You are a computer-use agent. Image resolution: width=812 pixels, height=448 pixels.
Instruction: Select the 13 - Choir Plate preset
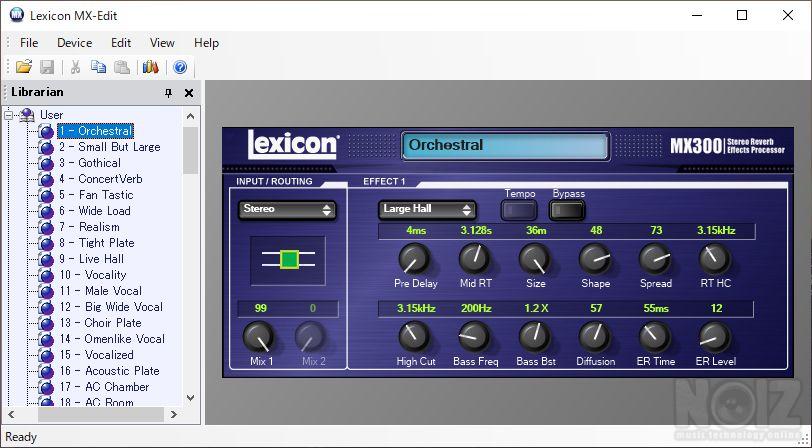[x=100, y=323]
